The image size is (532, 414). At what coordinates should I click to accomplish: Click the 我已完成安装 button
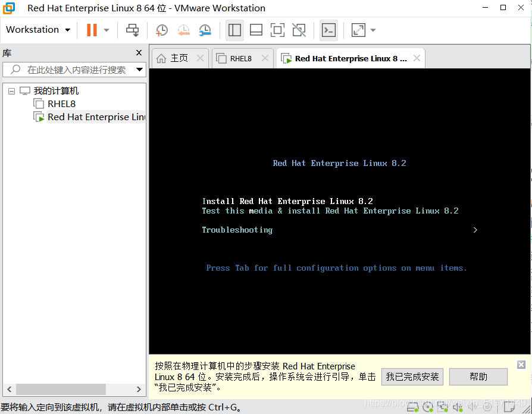[412, 377]
